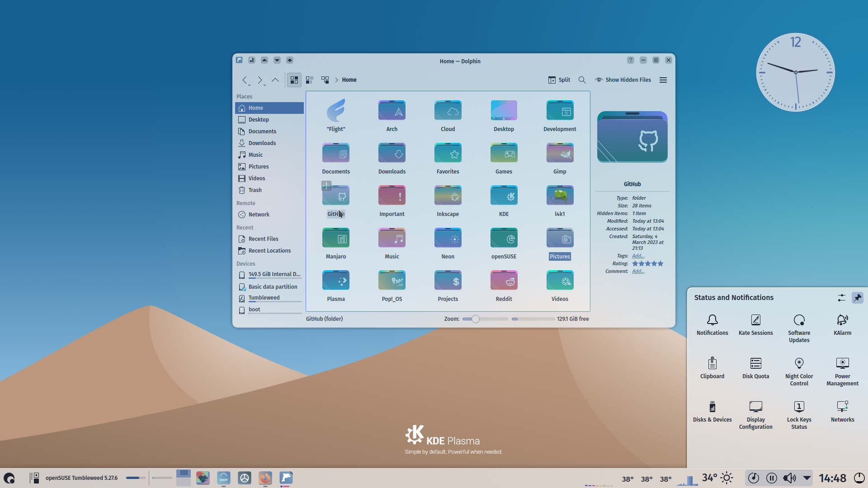Switch to Details view mode
Screen dimensions: 868x488
coord(325,80)
